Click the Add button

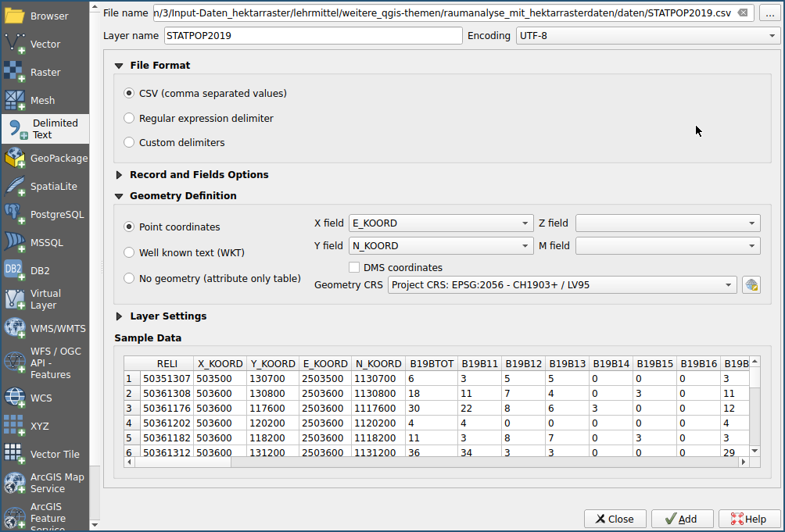[683, 519]
